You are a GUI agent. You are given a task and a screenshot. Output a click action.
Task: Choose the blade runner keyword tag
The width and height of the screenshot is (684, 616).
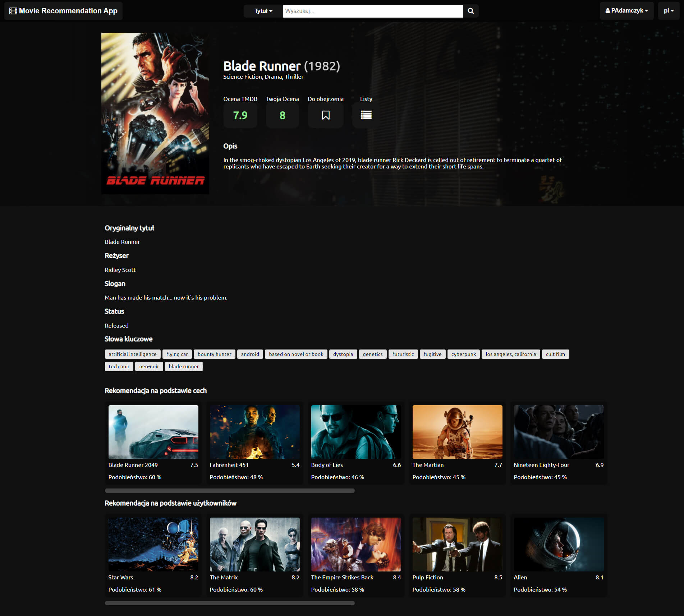(x=184, y=366)
